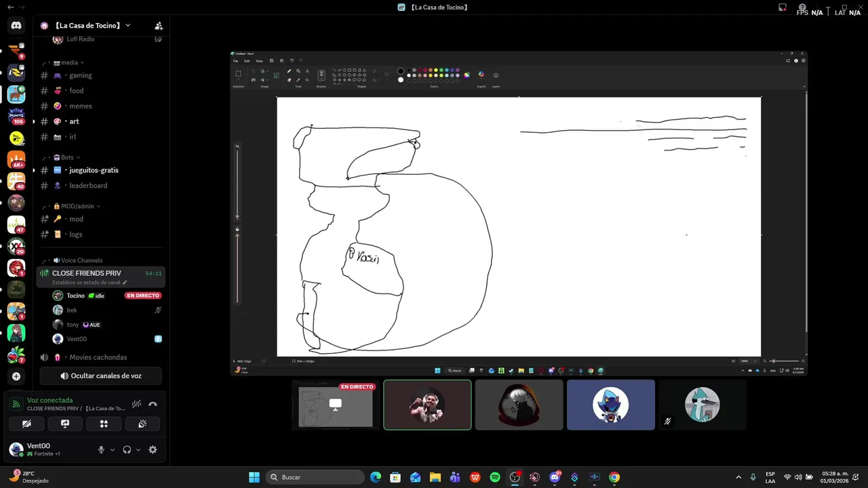Click the File menu in streamed Paint
This screenshot has width=868, height=488.
[236, 61]
